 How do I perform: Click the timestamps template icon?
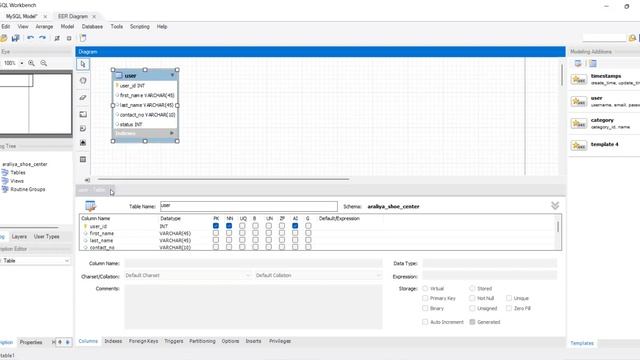tap(579, 79)
